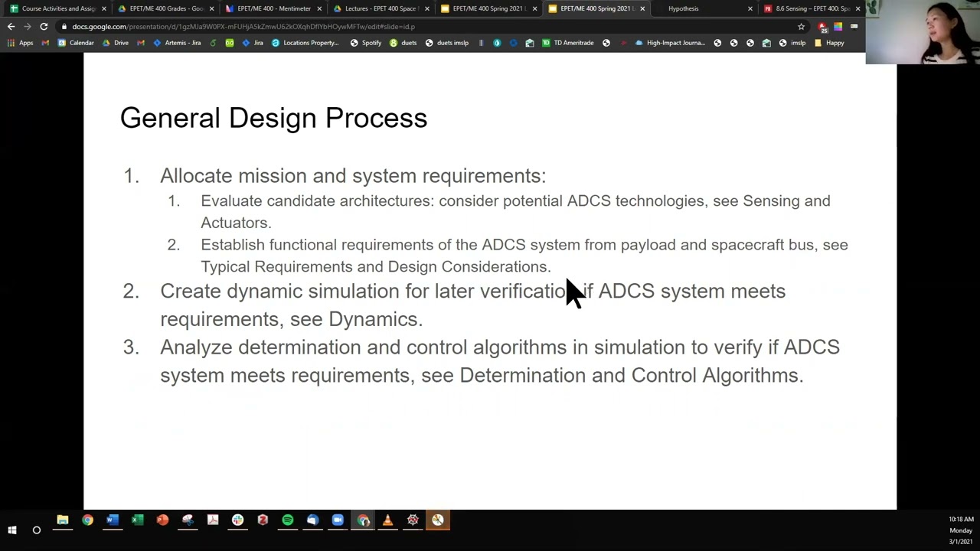Go back using the browser back arrow

pyautogui.click(x=11, y=27)
